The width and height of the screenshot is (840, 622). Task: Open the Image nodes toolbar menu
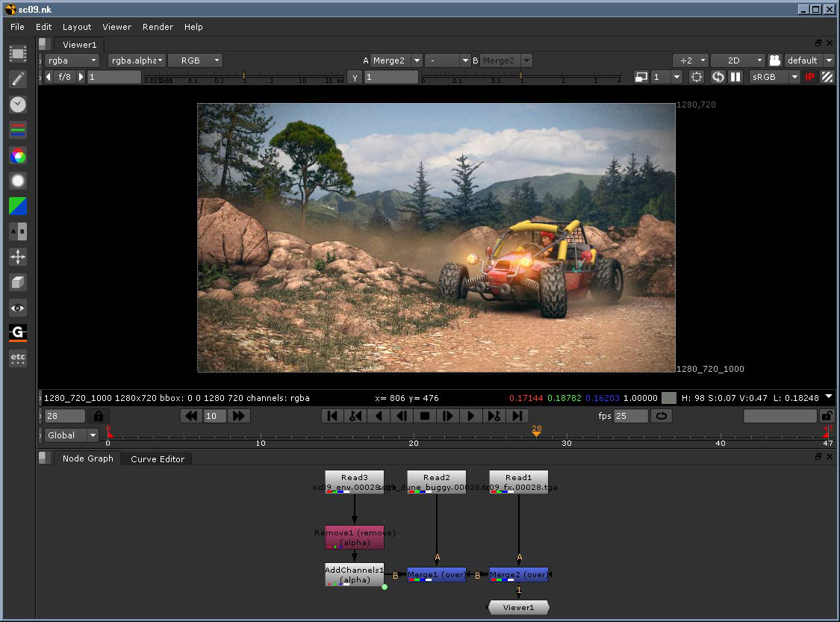coord(18,54)
